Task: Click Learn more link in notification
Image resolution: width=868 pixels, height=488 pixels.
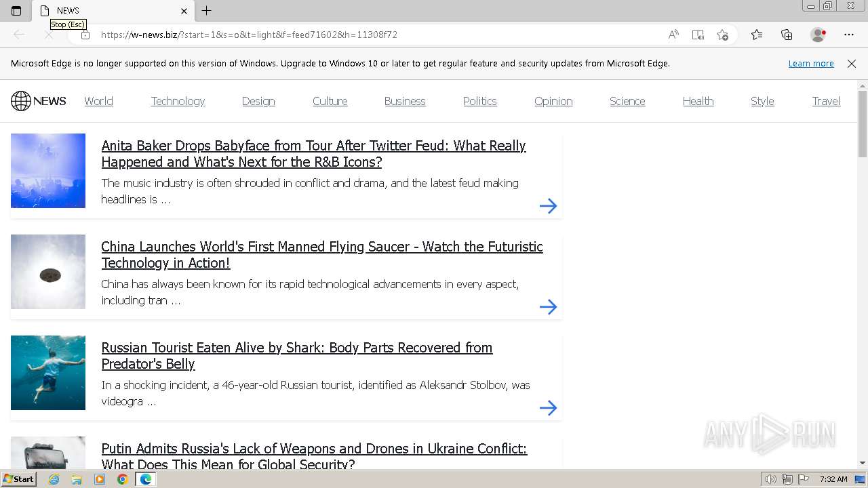Action: pos(811,64)
